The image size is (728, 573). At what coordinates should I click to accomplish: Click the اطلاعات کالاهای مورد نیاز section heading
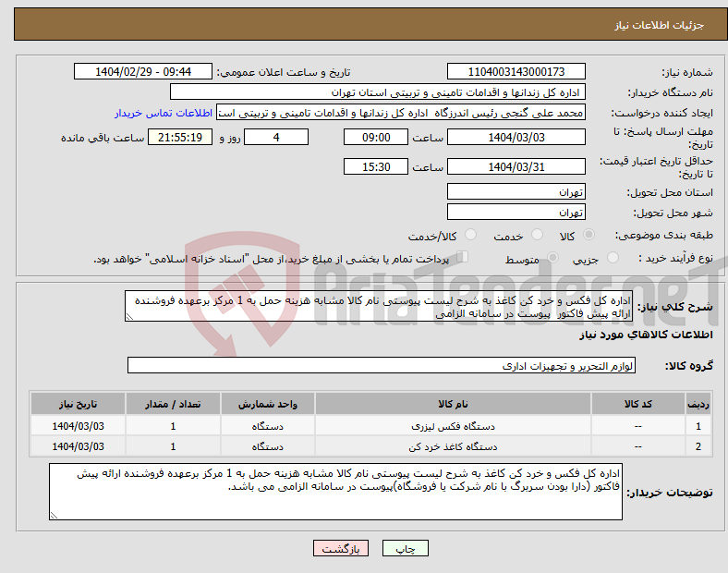click(646, 335)
